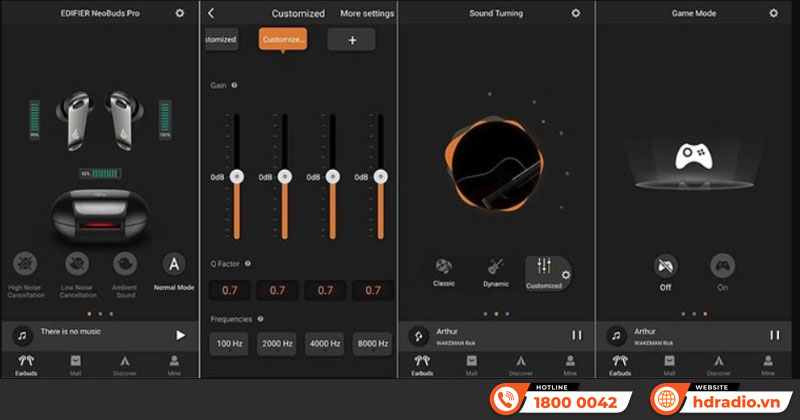Screen dimensions: 800x420
Task: Select Low Noise Cancellation mode icon
Action: pos(76,264)
